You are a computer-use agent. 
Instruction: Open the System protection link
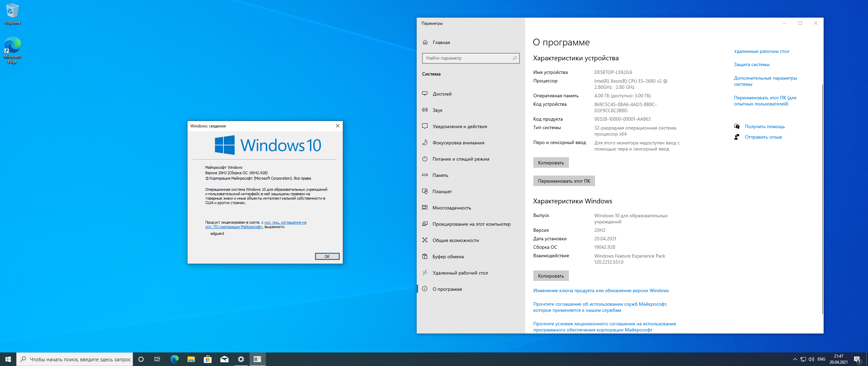coord(751,64)
